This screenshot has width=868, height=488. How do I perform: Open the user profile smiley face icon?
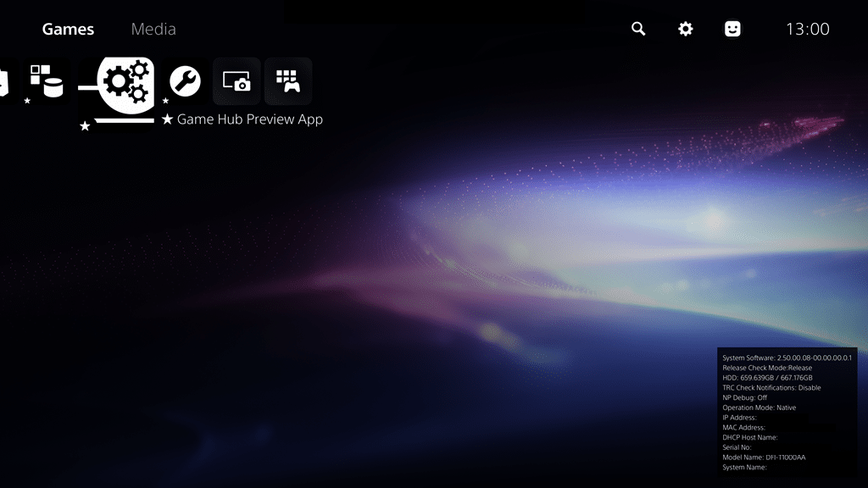click(732, 29)
